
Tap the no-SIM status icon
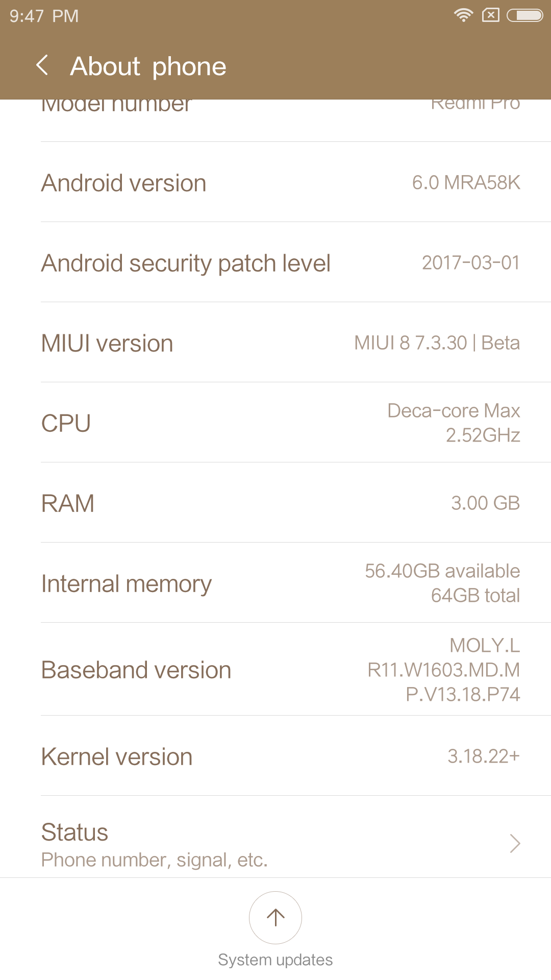pos(491,15)
